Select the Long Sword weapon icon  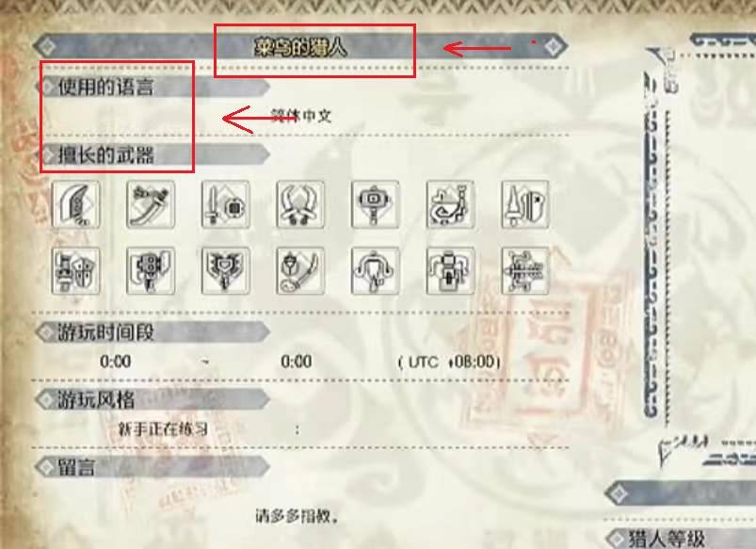[x=151, y=204]
